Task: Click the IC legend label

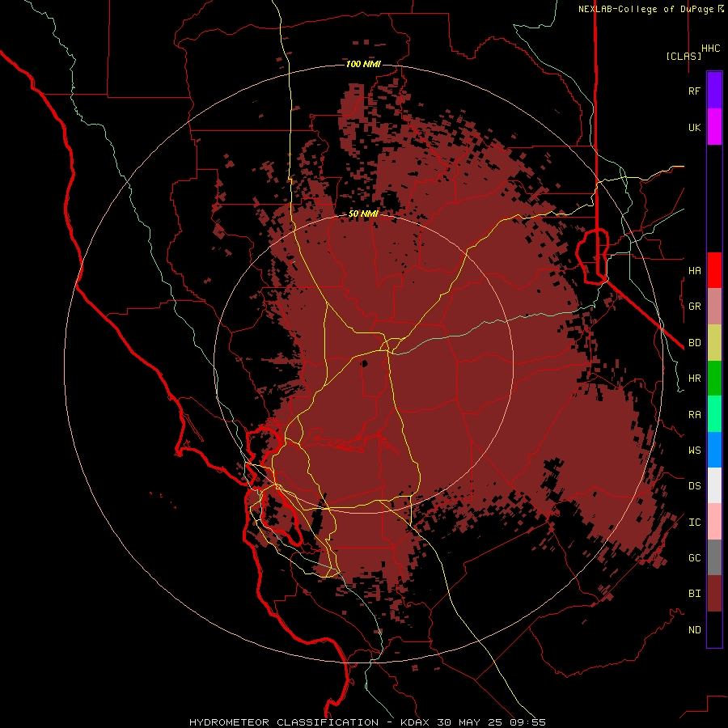Action: point(694,522)
